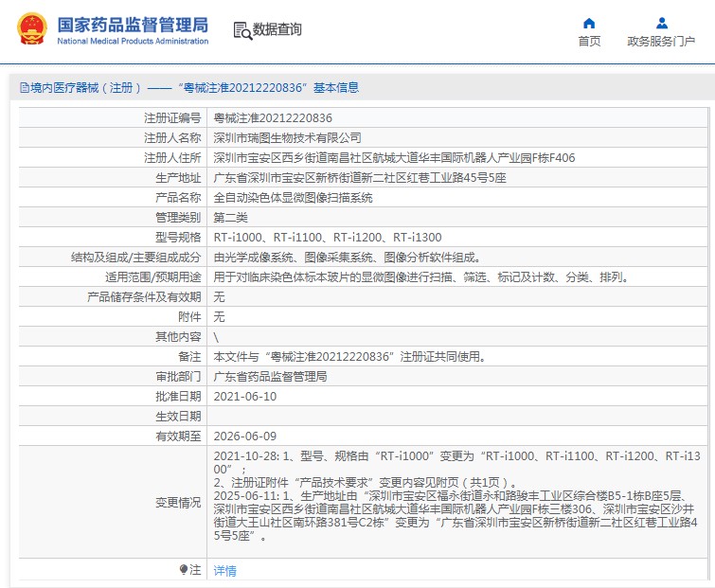Click the 详情 details link
This screenshot has height=588, width=715.
(224, 570)
